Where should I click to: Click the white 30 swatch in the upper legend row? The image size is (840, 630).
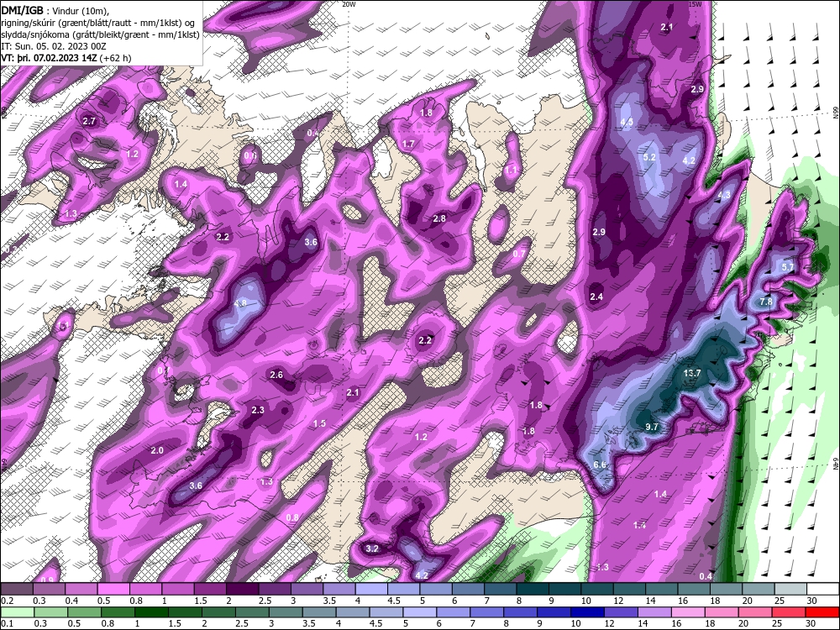tap(823, 589)
